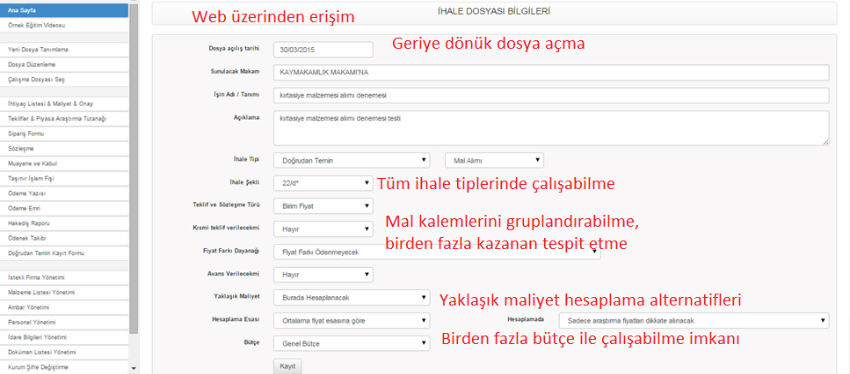Open Hakediş Raporu in sidebar
This screenshot has height=374, width=850.
(x=64, y=223)
